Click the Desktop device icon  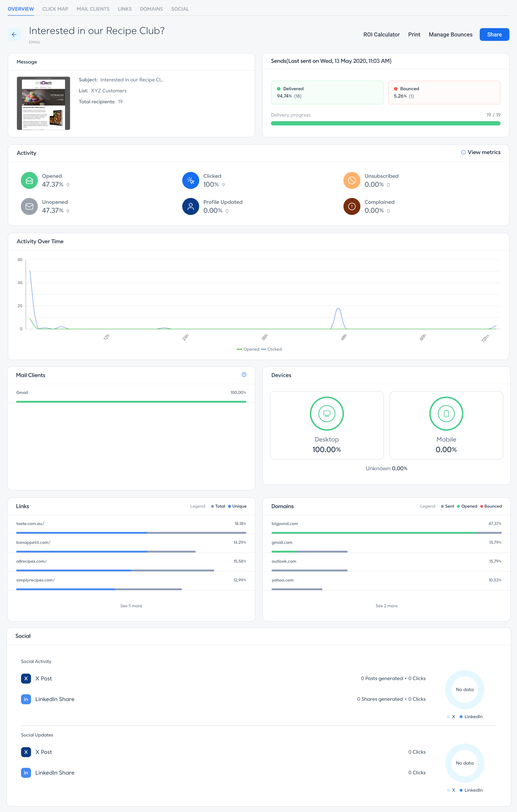tap(327, 413)
